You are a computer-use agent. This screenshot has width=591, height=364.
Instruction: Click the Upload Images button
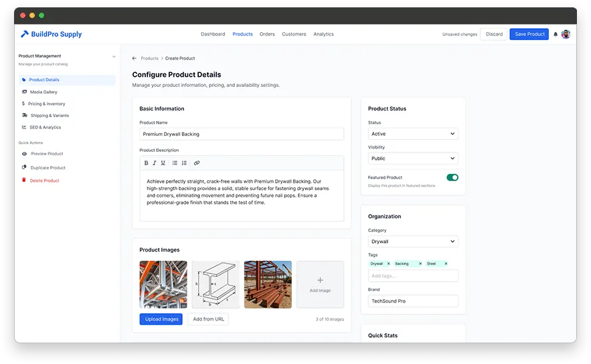tap(161, 319)
